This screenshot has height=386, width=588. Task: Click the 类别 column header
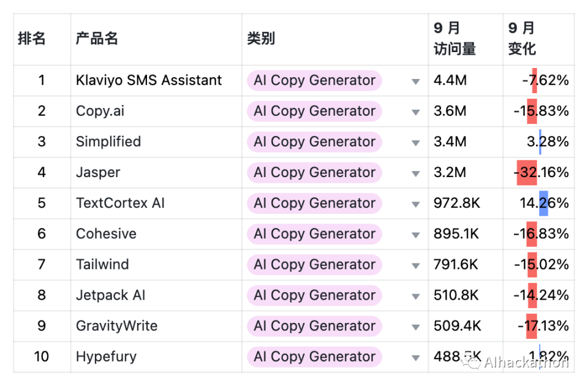261,39
